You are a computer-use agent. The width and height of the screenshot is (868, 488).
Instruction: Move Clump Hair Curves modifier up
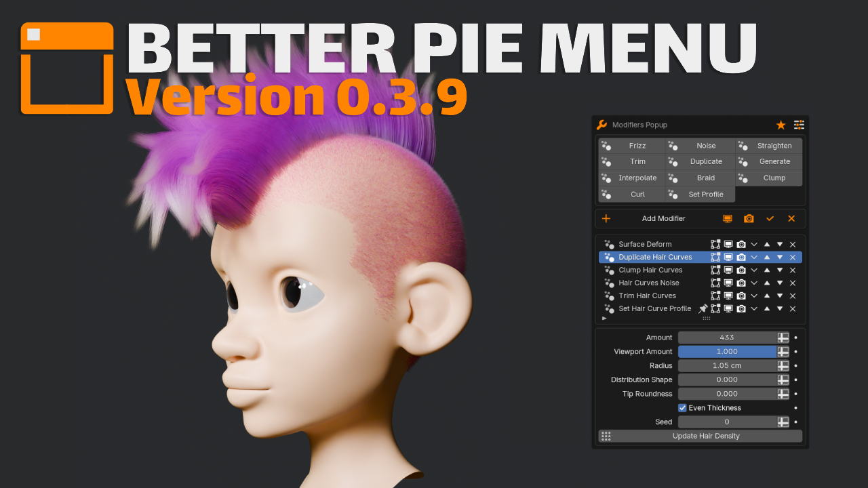tap(767, 270)
